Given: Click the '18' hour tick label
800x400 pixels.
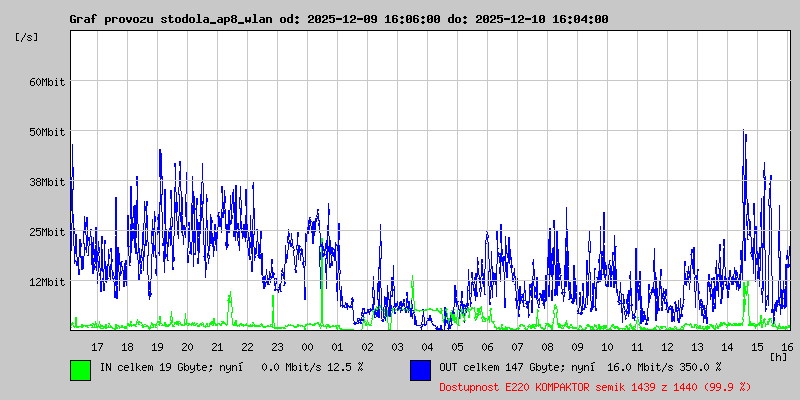Looking at the screenshot, I should click(127, 347).
